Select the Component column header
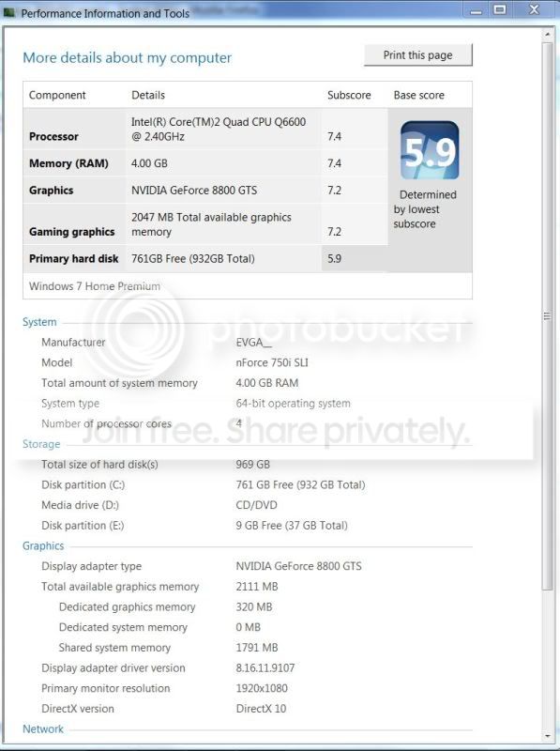 click(57, 96)
